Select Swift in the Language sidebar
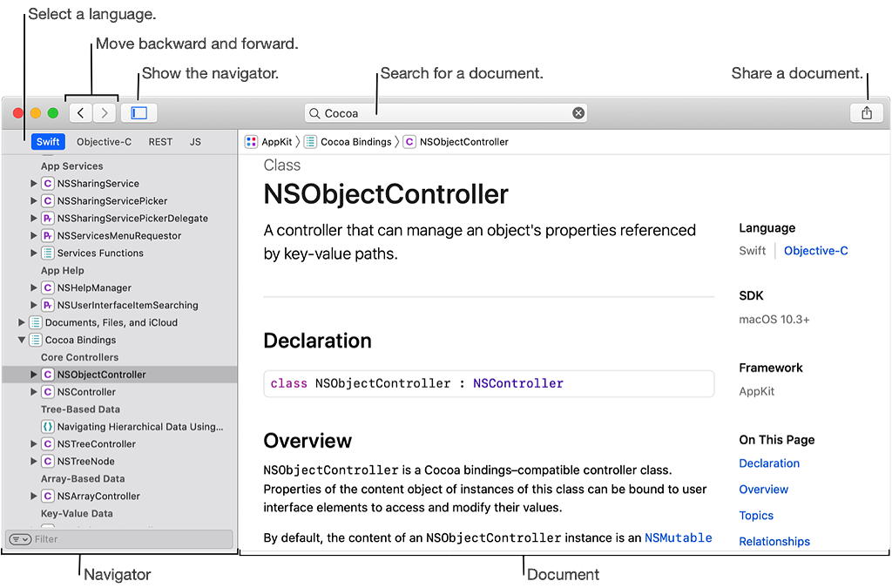Image resolution: width=892 pixels, height=588 pixels. (x=752, y=251)
